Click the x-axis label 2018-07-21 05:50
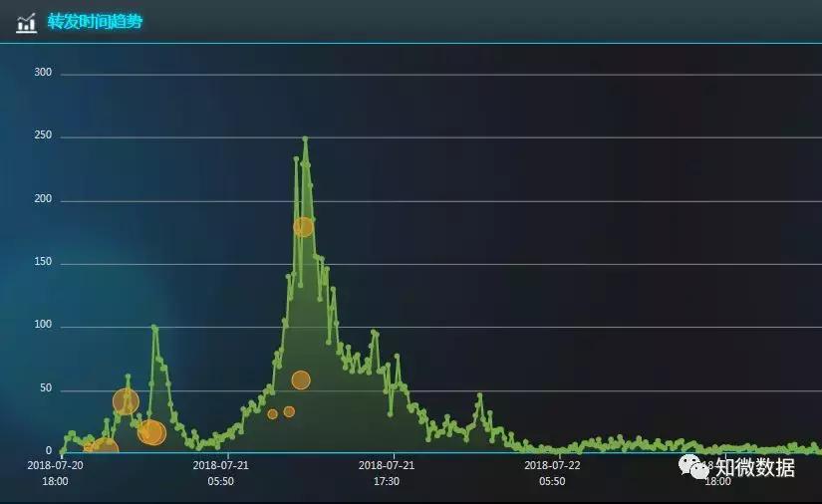This screenshot has height=504, width=822. tap(221, 473)
